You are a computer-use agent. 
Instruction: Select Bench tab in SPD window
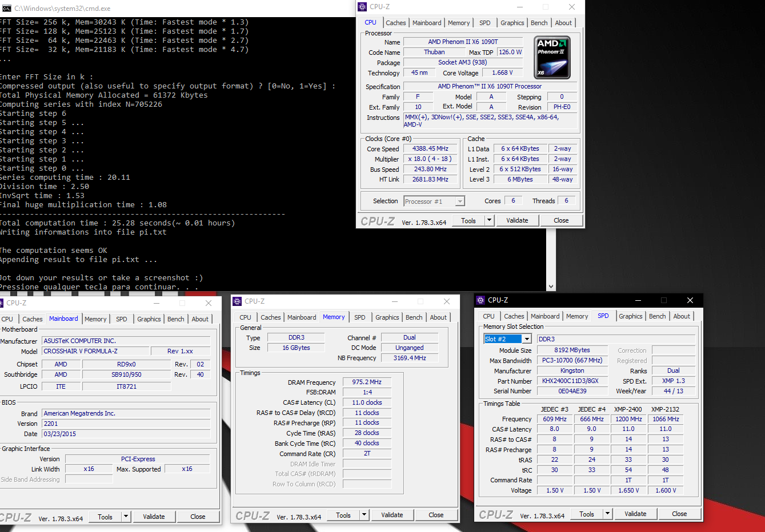coord(658,316)
